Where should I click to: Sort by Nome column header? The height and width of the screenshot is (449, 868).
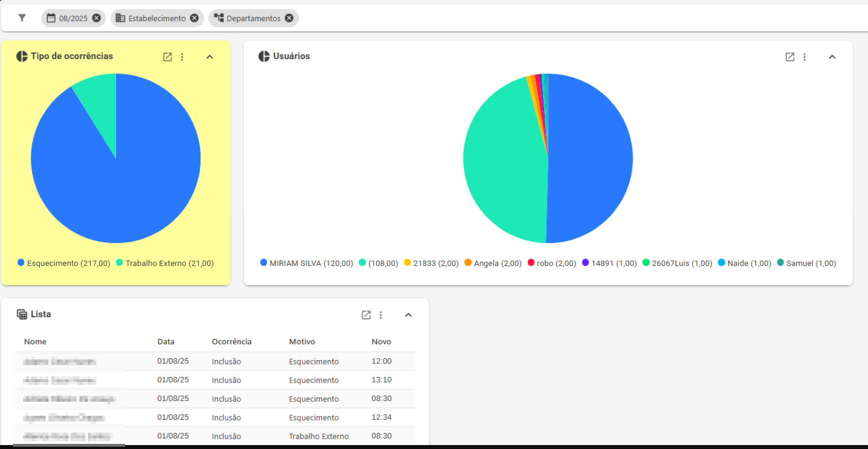click(35, 342)
